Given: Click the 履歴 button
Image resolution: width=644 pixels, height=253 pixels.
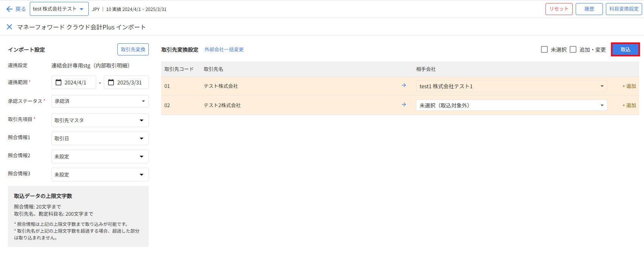Looking at the screenshot, I should pos(589,9).
